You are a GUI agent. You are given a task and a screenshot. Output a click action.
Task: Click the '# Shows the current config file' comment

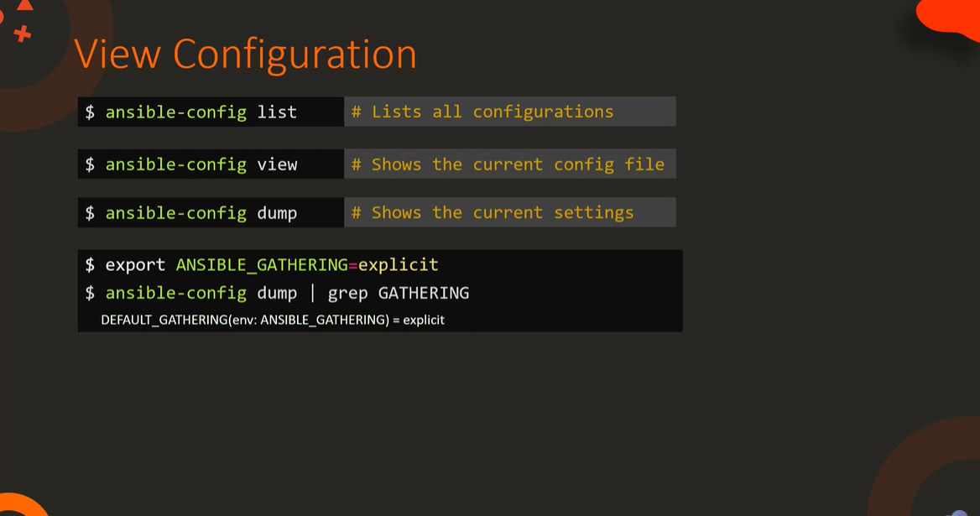(x=508, y=164)
